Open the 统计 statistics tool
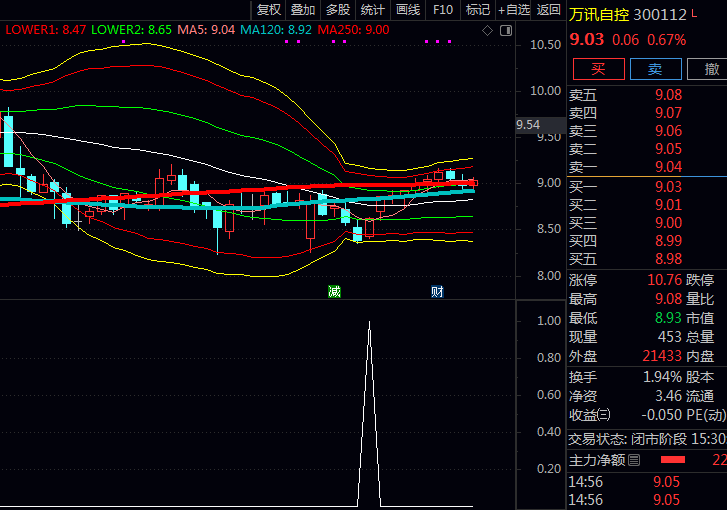Image resolution: width=727 pixels, height=510 pixels. [372, 10]
